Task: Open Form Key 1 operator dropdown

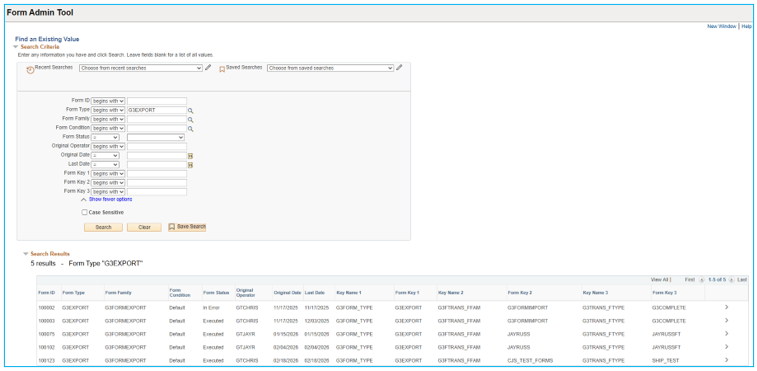Action: pos(108,174)
